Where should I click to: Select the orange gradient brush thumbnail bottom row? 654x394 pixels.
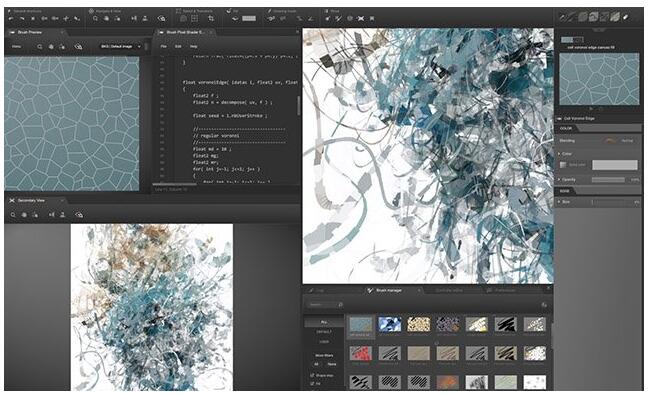click(448, 382)
